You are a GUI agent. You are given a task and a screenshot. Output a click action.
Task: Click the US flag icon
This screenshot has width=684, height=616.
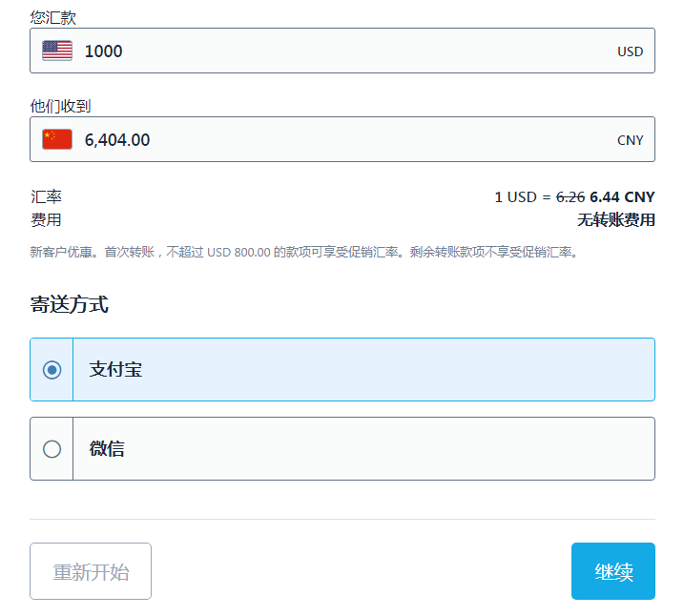tap(57, 51)
